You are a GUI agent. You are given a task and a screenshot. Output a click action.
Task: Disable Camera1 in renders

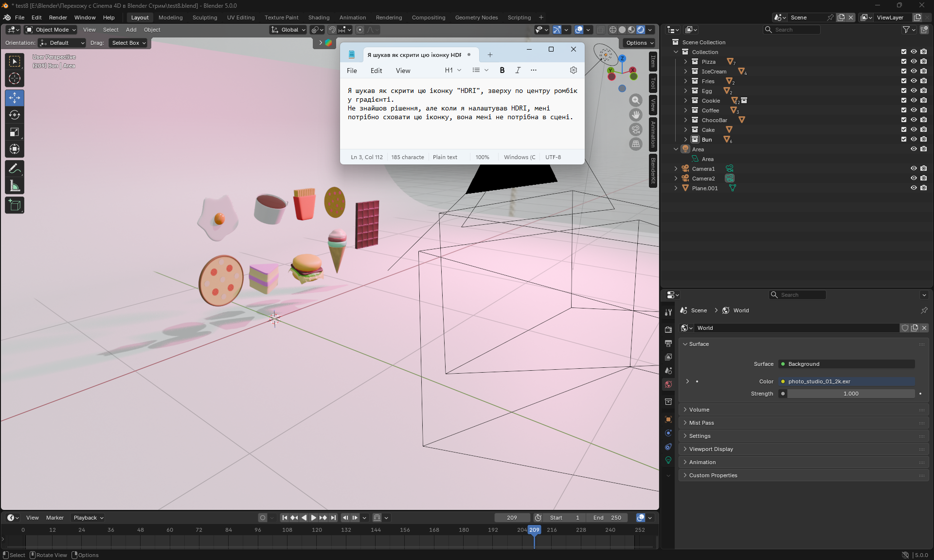(x=923, y=169)
